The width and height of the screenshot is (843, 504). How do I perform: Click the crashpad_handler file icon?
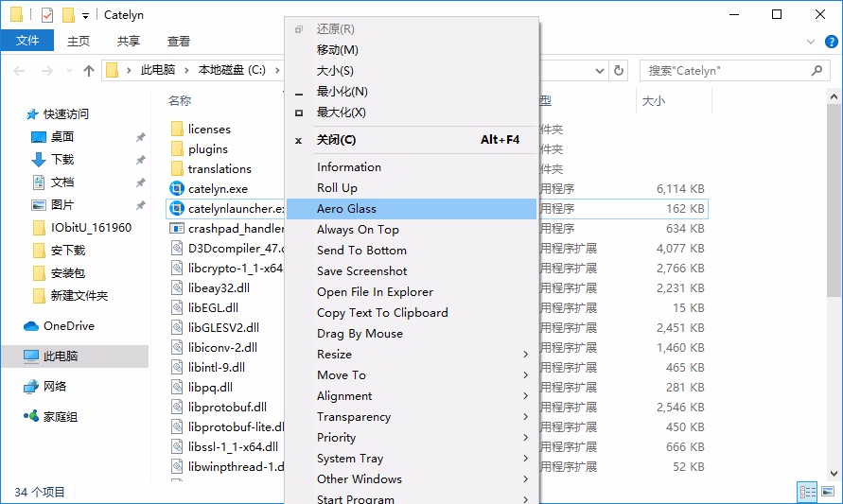tap(177, 228)
